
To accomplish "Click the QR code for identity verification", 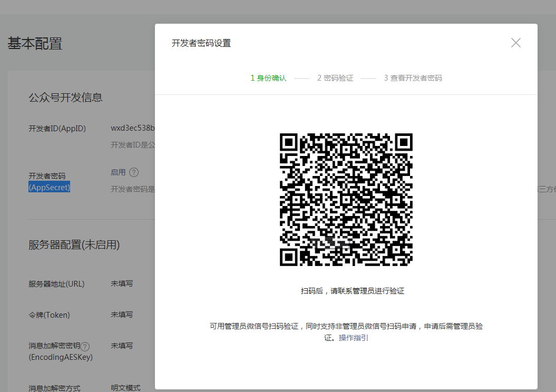I will click(346, 200).
